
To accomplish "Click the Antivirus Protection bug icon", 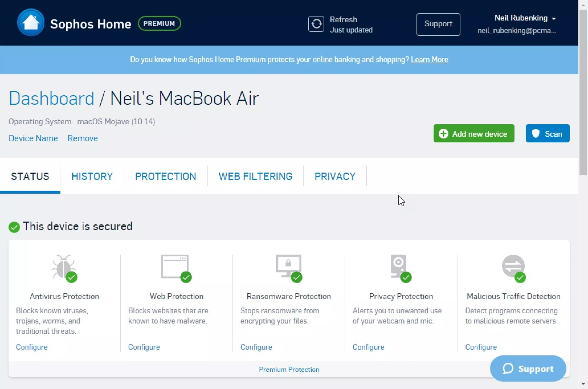I will (x=64, y=267).
